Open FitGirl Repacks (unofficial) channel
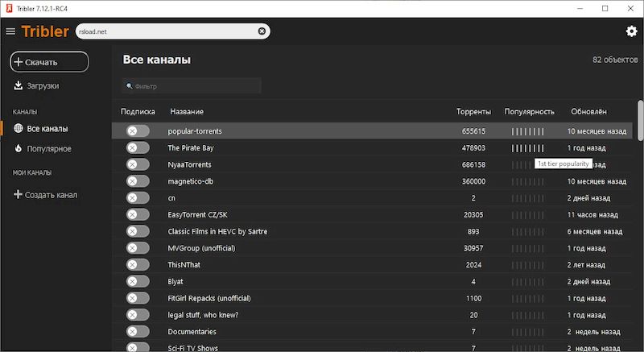 (209, 298)
